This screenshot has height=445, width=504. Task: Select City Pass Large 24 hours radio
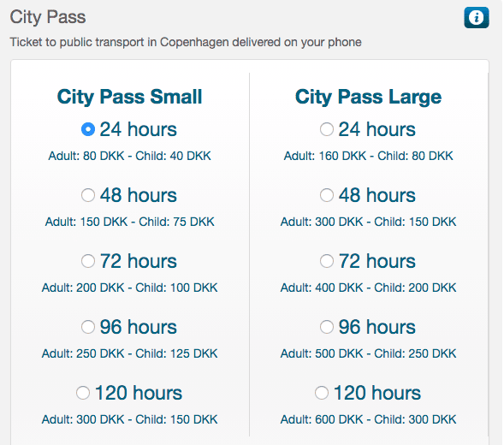tap(327, 129)
